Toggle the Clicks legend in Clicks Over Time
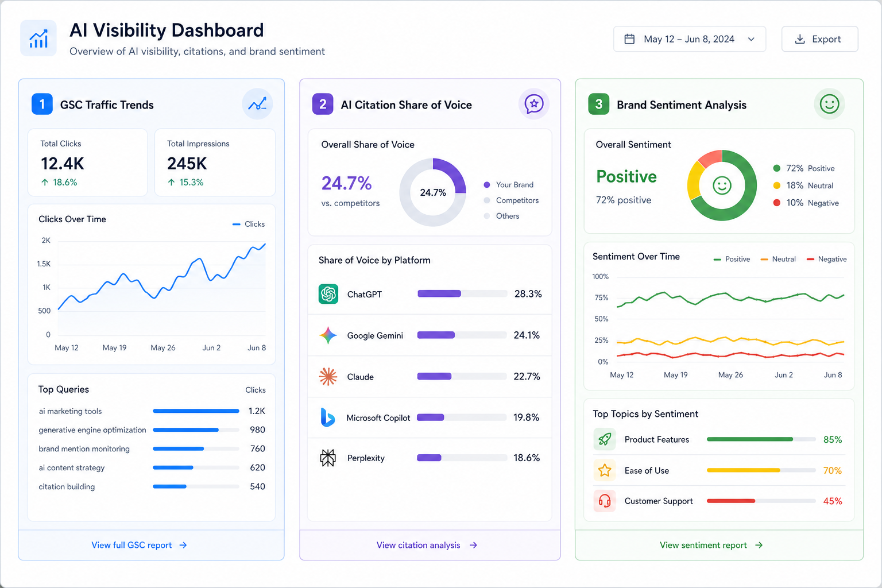882x588 pixels. 249,224
